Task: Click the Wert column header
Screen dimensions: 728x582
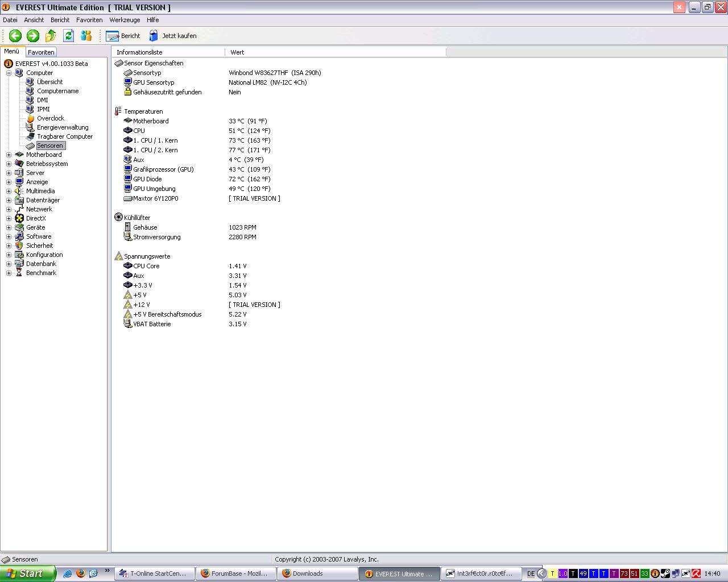Action: pyautogui.click(x=336, y=52)
